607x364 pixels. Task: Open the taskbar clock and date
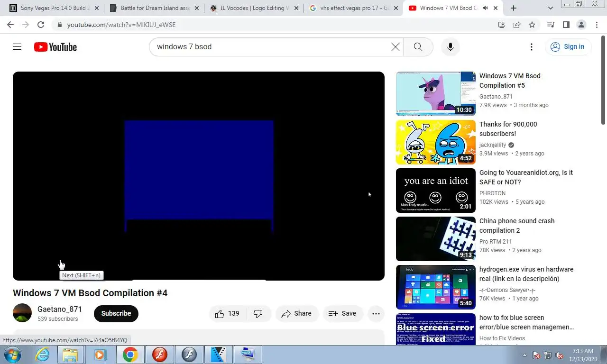click(x=583, y=355)
